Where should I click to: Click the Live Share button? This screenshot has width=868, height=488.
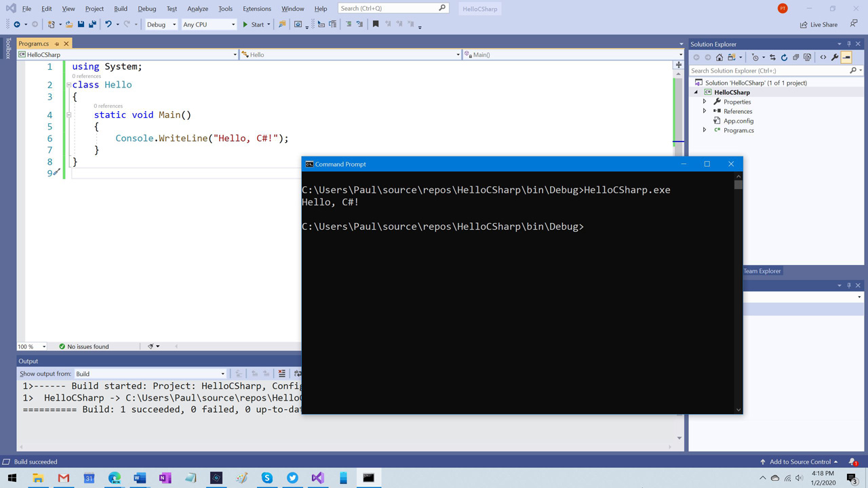click(818, 24)
